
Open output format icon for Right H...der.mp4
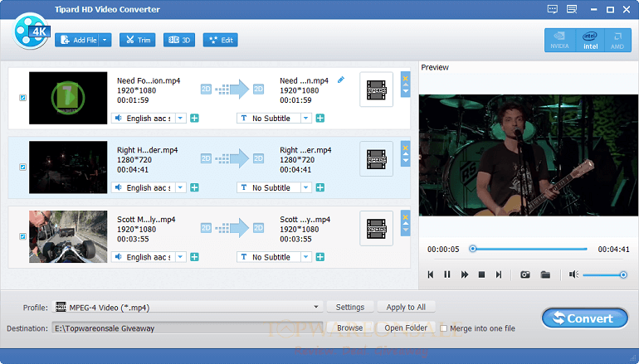click(x=376, y=159)
